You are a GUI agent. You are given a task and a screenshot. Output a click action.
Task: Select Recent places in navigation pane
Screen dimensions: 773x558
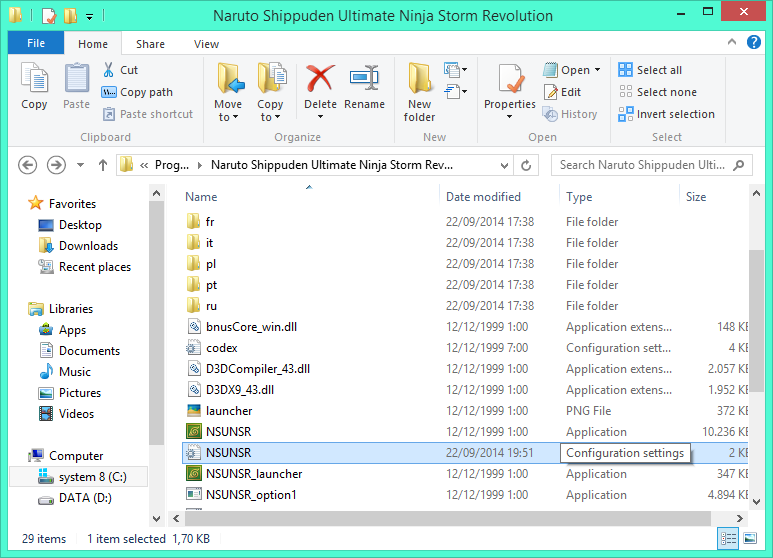pyautogui.click(x=85, y=267)
